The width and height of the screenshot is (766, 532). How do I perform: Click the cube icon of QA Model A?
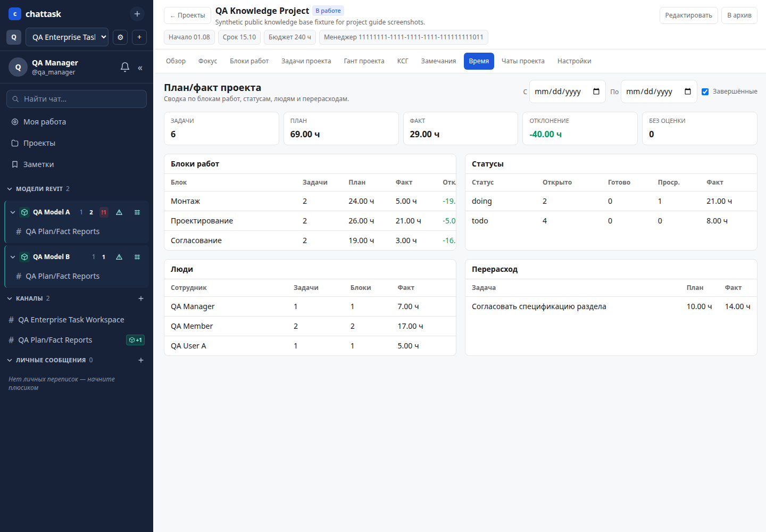[x=24, y=212]
